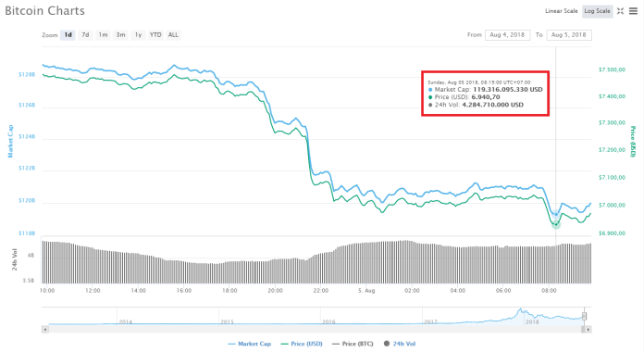This screenshot has width=644, height=352.
Task: Click the tooltip Price (USD) value 6.940,70
Action: click(x=486, y=97)
